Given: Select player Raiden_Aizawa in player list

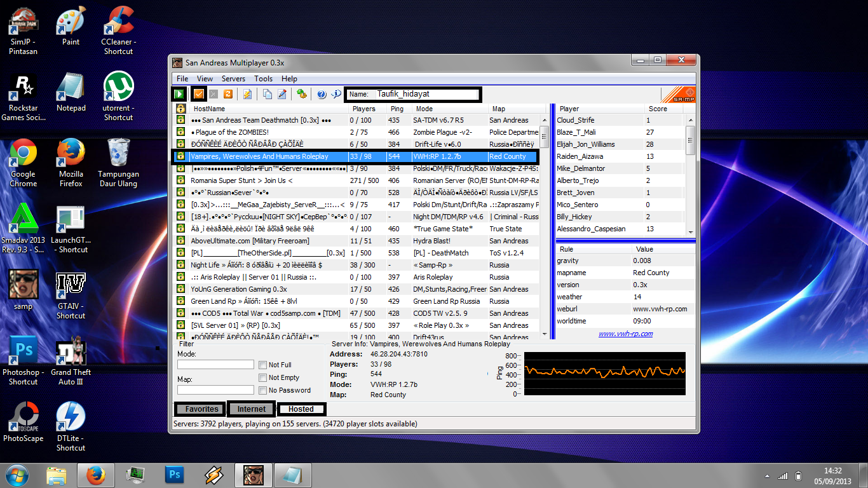Looking at the screenshot, I should (620, 156).
